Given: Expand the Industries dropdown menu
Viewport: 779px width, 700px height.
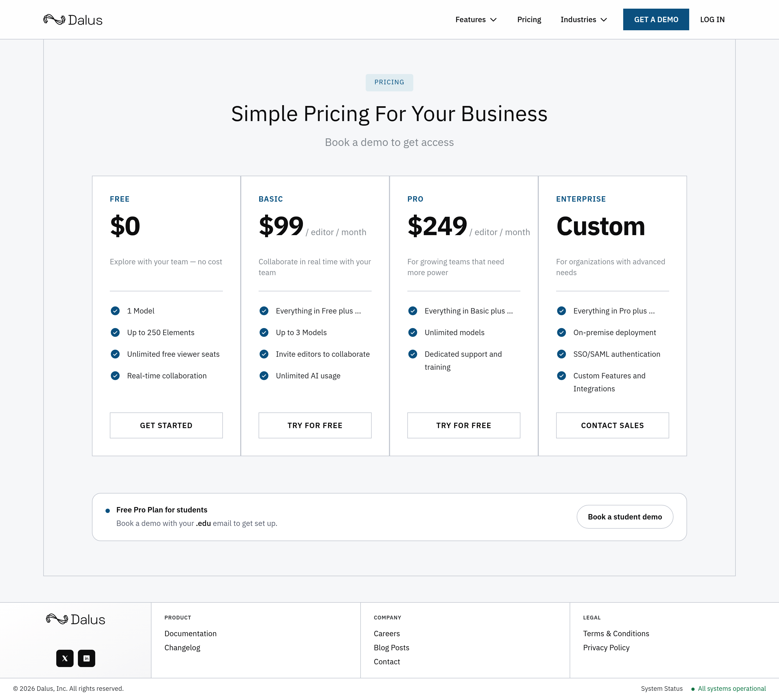Looking at the screenshot, I should pyautogui.click(x=583, y=20).
